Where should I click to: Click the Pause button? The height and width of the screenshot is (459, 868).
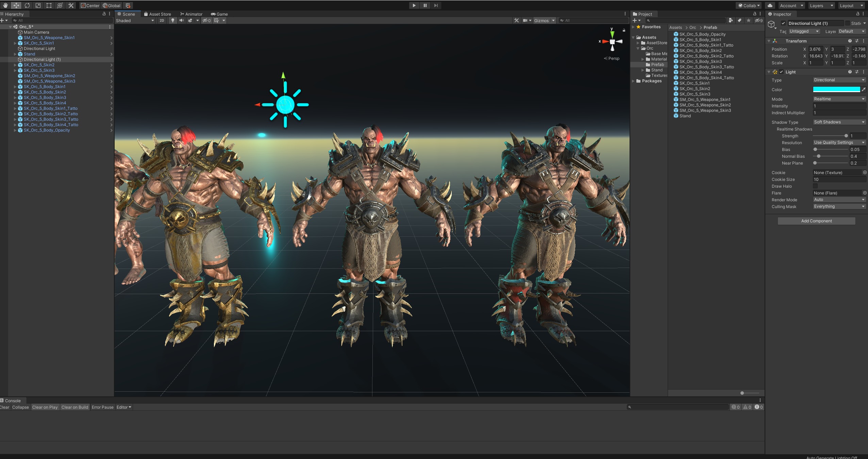tap(425, 5)
